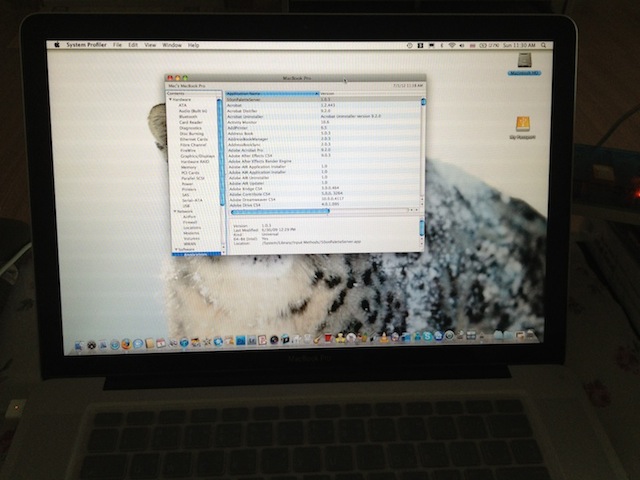The height and width of the screenshot is (480, 640).
Task: Open the Wi-Fi status menu
Action: point(452,46)
